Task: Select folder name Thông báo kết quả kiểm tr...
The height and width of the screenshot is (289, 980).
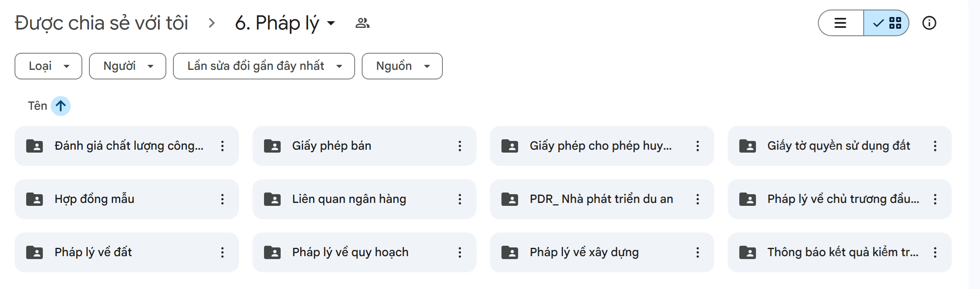Action: pyautogui.click(x=843, y=252)
